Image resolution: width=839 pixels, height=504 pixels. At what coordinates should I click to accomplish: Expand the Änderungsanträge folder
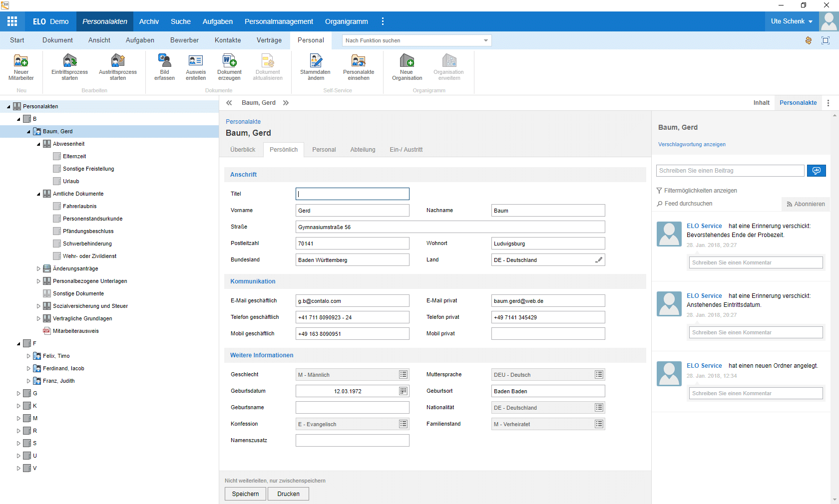38,268
